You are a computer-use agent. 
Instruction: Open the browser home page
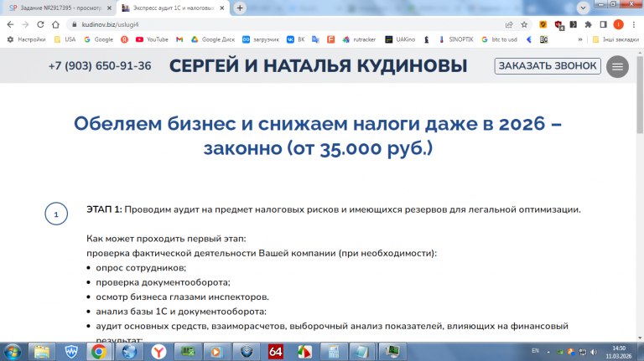click(x=55, y=24)
